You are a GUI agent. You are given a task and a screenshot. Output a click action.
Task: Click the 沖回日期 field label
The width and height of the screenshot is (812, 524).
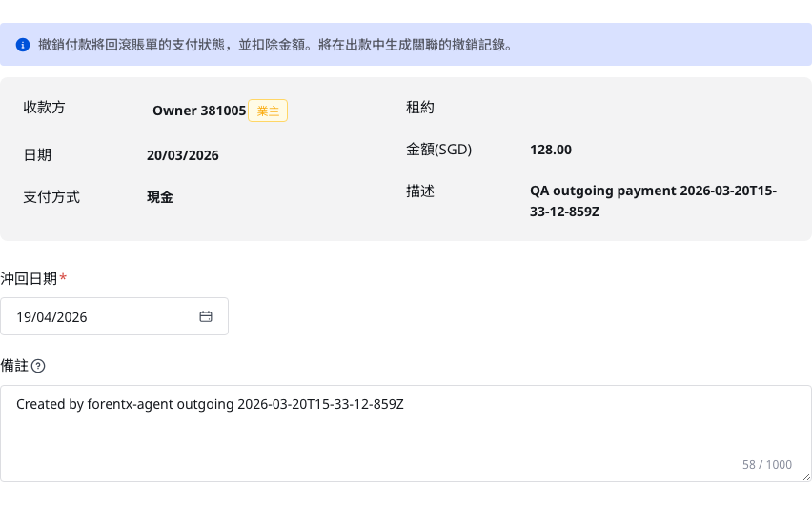click(x=29, y=278)
